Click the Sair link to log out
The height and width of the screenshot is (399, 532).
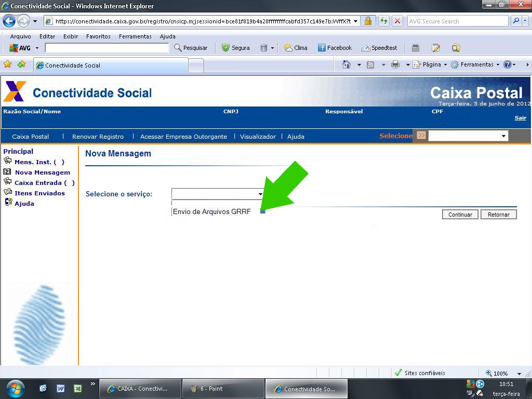tap(520, 117)
